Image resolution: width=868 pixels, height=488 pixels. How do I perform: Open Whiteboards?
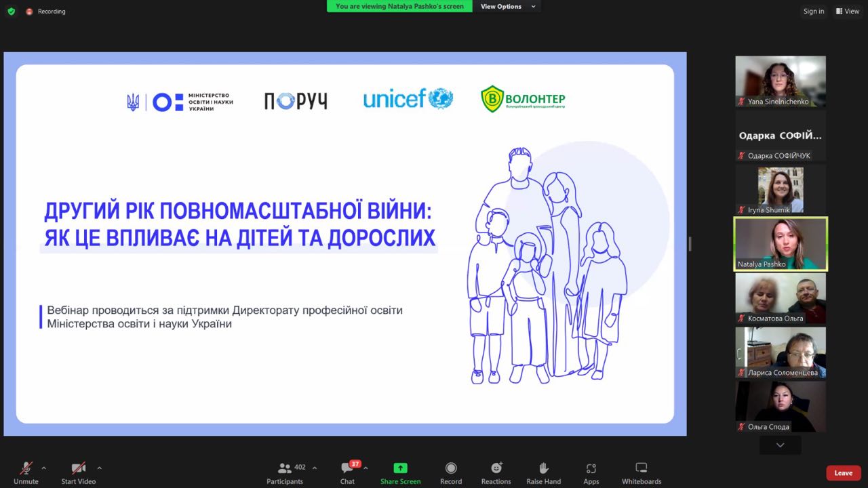[641, 468]
